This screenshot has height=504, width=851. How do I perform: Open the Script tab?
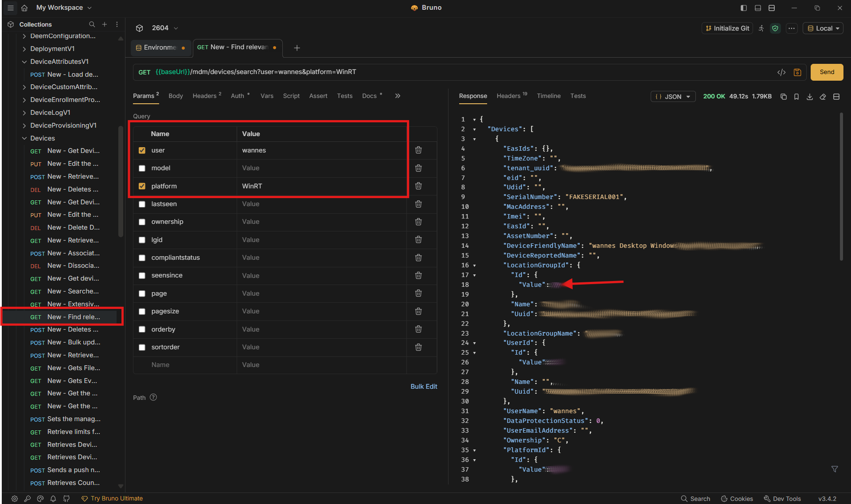click(291, 96)
